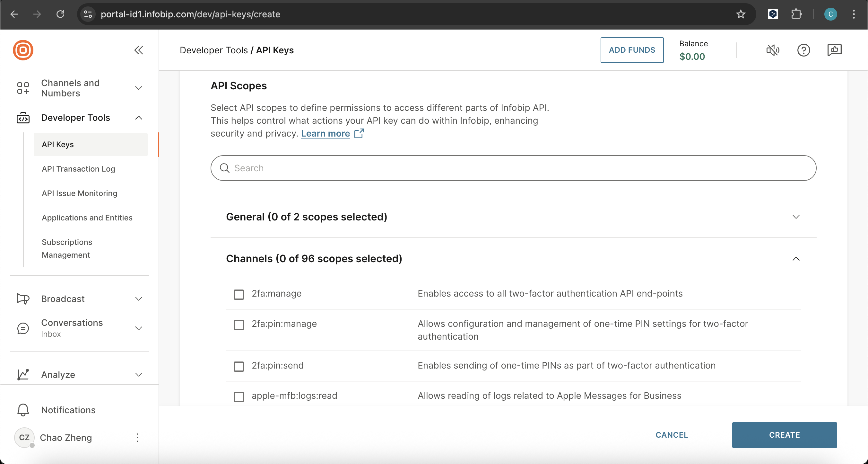This screenshot has width=868, height=464.
Task: Click the Channels and Numbers grid icon
Action: pos(23,88)
